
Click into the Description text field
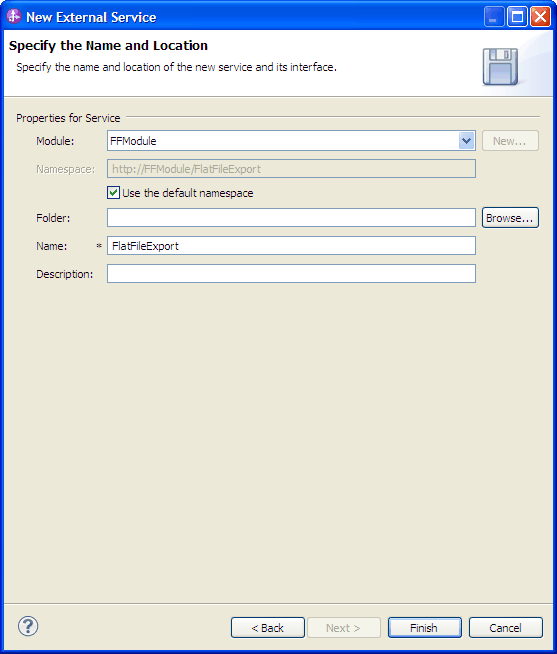(291, 274)
